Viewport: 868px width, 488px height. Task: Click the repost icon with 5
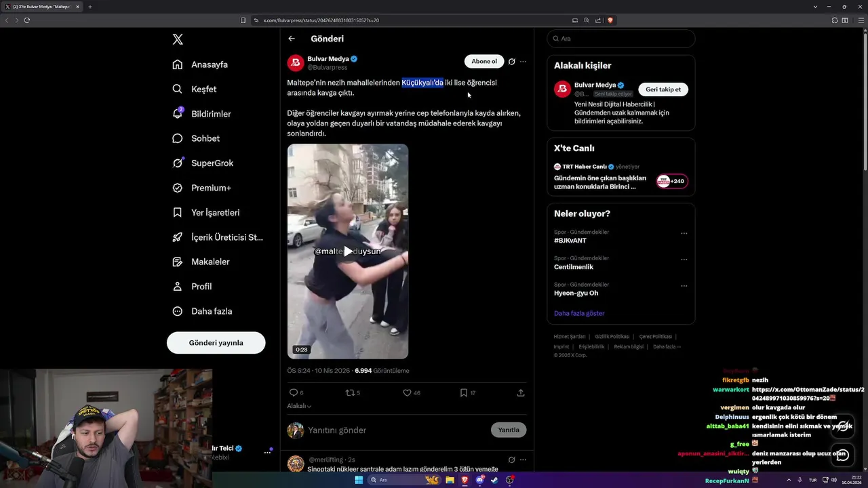(351, 392)
